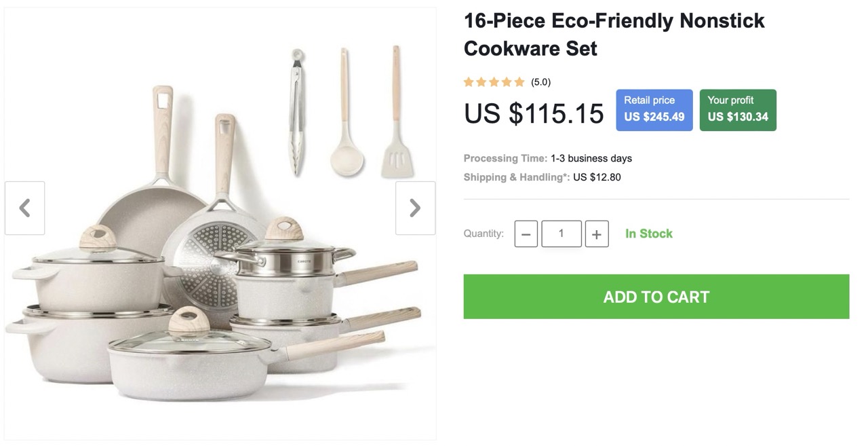
Task: Click the slotted spatula in product photo
Action: point(396,136)
